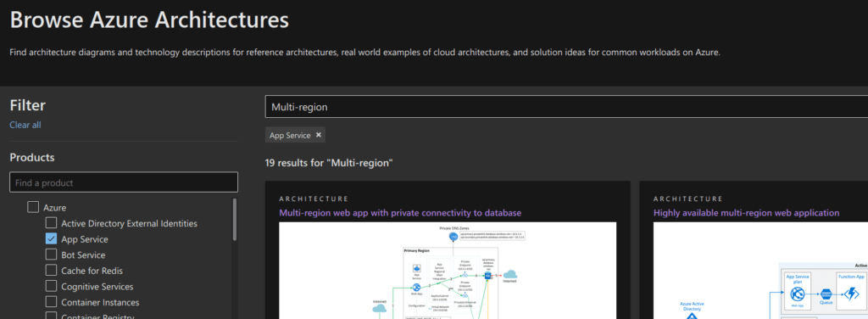Remove the App Service filter chip
Viewport: 868px width, 319px height.
[x=319, y=135]
